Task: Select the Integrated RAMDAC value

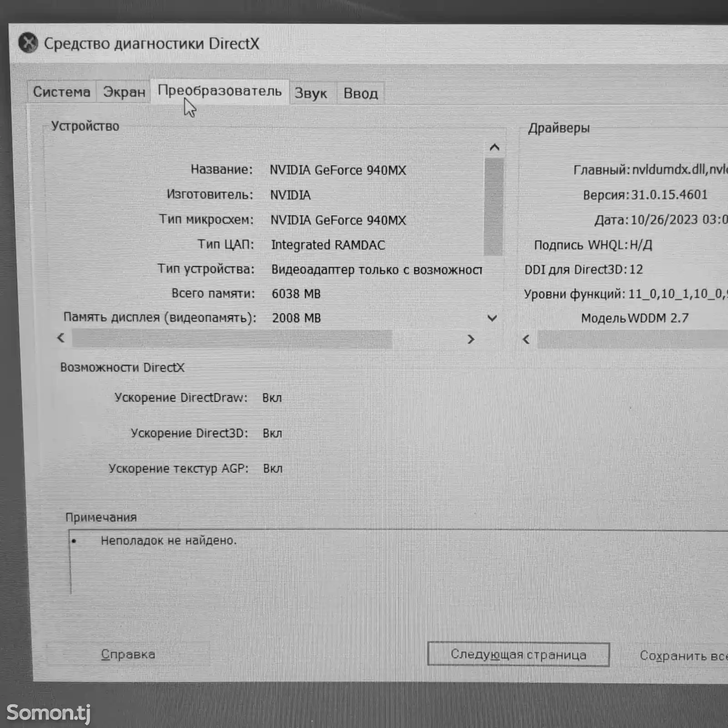Action: (328, 245)
